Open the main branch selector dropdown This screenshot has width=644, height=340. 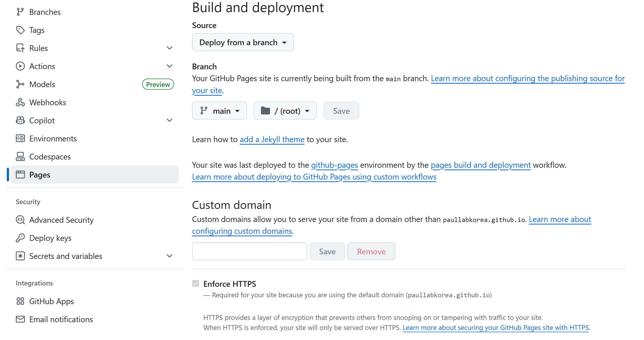pyautogui.click(x=219, y=111)
